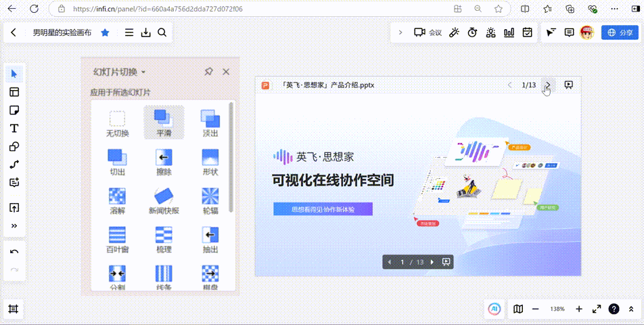Open the brainstorm lightbulb icon

491,33
